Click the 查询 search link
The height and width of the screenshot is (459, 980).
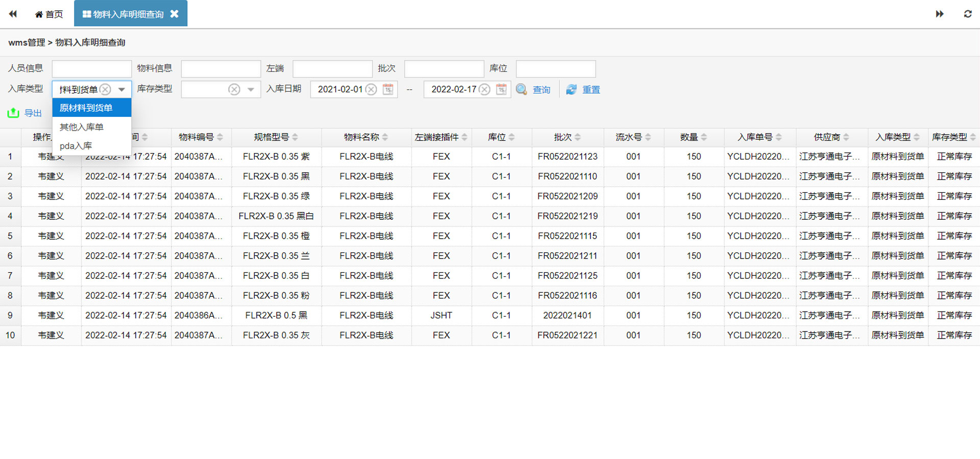542,90
